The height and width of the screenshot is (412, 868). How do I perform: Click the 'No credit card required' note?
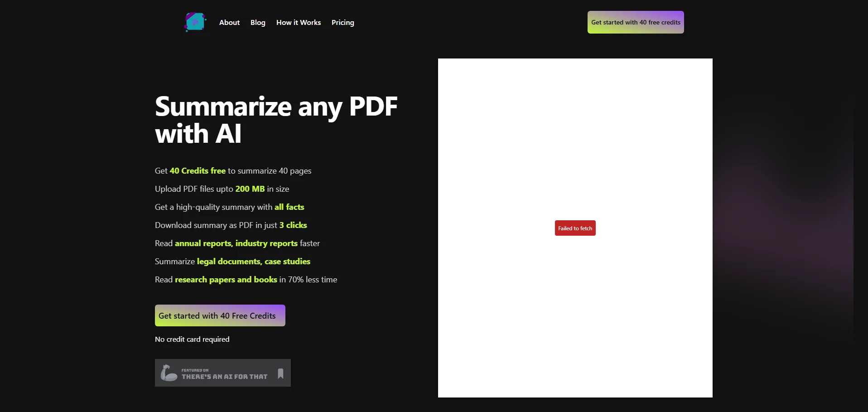coord(192,339)
